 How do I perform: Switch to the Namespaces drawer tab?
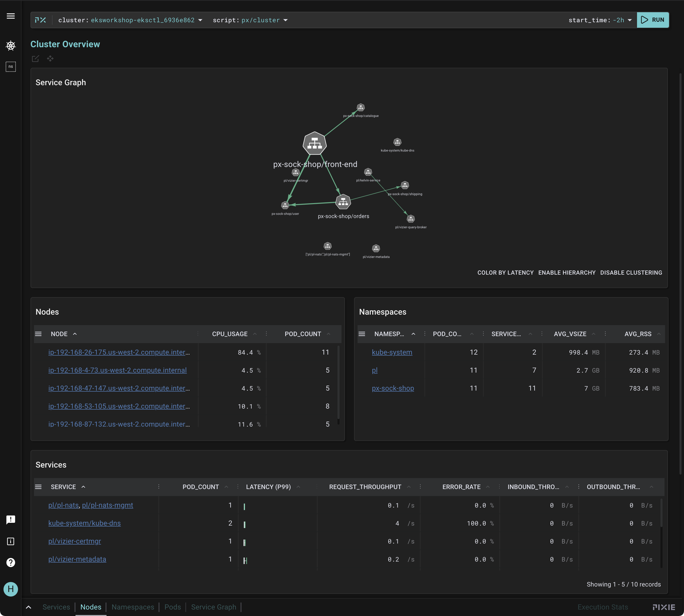133,607
